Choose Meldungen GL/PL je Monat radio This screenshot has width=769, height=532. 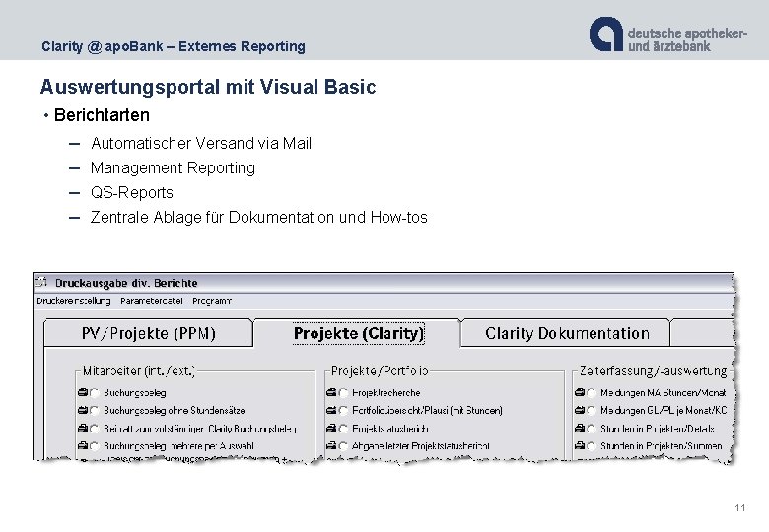[592, 411]
